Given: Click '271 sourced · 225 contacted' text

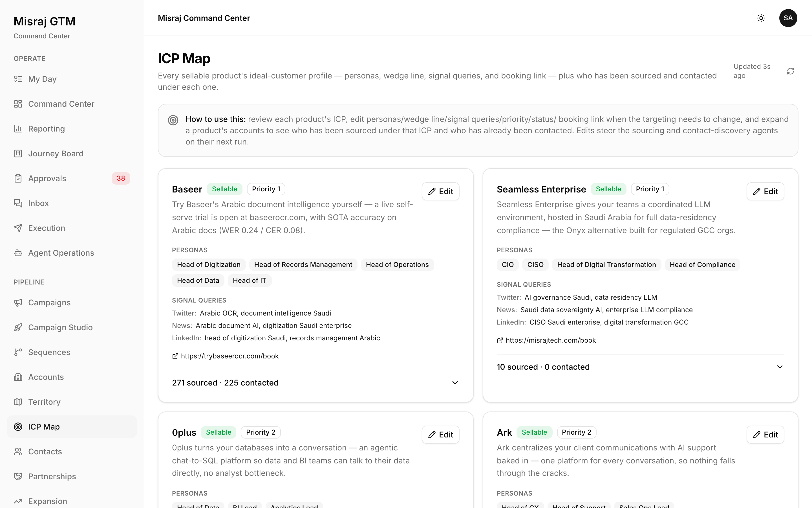Looking at the screenshot, I should point(225,383).
